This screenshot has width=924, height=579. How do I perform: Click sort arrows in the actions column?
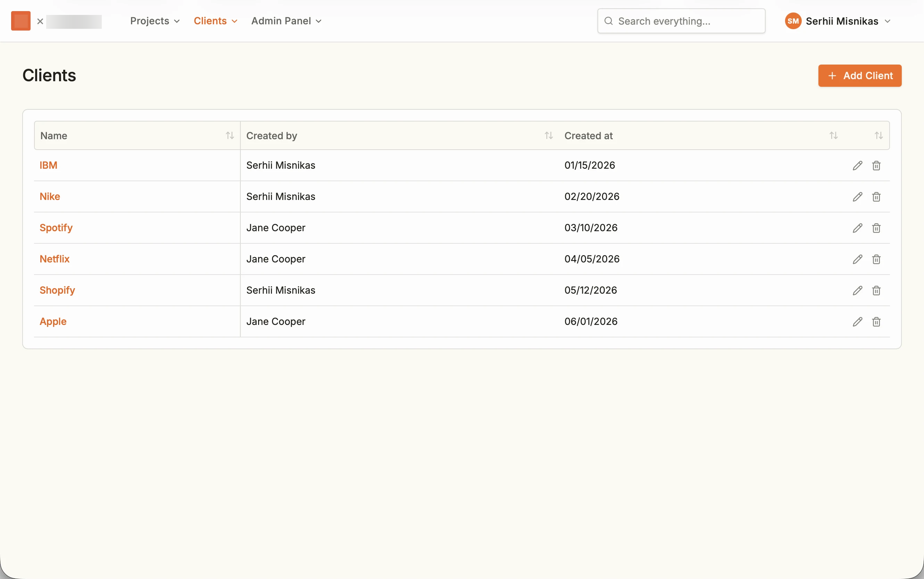click(x=879, y=136)
